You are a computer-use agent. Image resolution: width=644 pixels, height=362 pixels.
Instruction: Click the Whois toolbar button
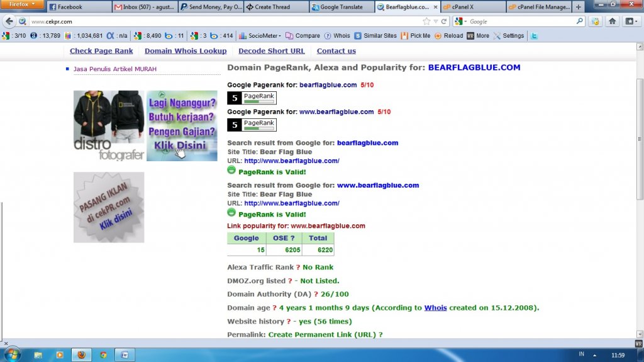(337, 36)
